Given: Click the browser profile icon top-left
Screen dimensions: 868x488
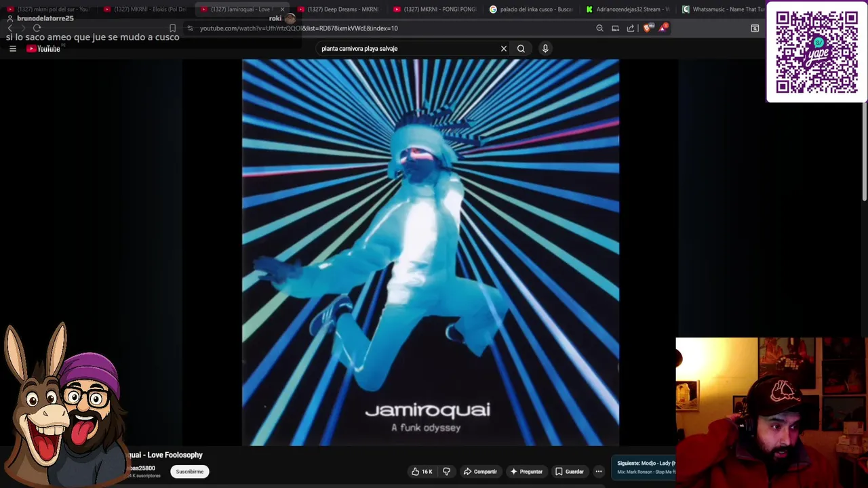Looking at the screenshot, I should 9,18.
